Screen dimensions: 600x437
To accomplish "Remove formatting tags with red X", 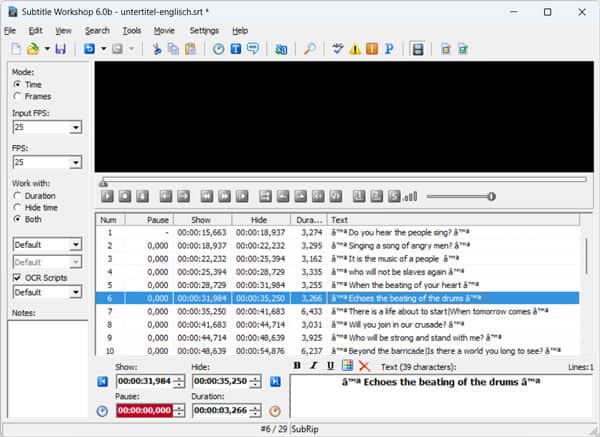I will (x=364, y=366).
